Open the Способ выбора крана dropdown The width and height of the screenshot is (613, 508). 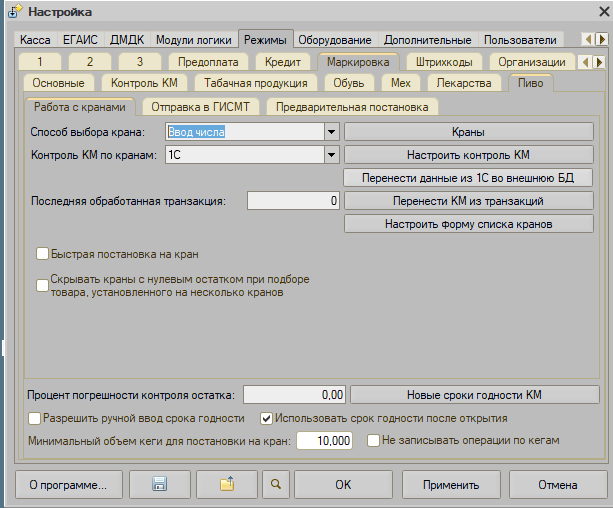(x=330, y=131)
